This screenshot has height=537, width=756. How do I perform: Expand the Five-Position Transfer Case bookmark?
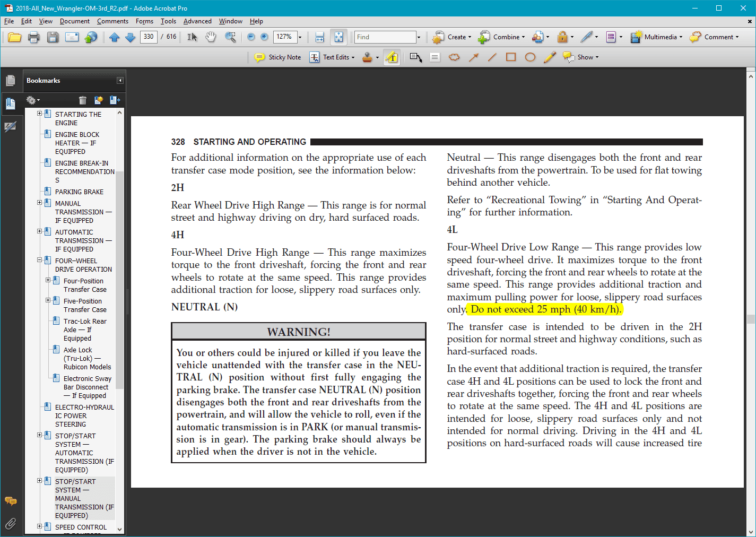[x=48, y=300]
